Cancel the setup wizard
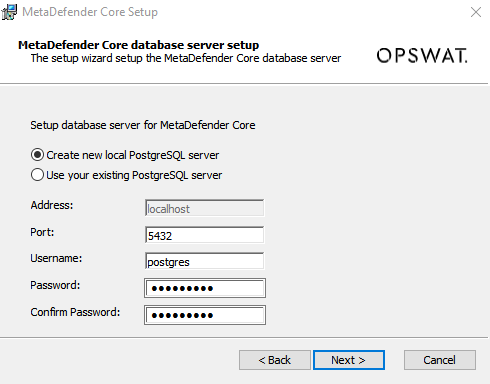This screenshot has height=384, width=490. 440,360
